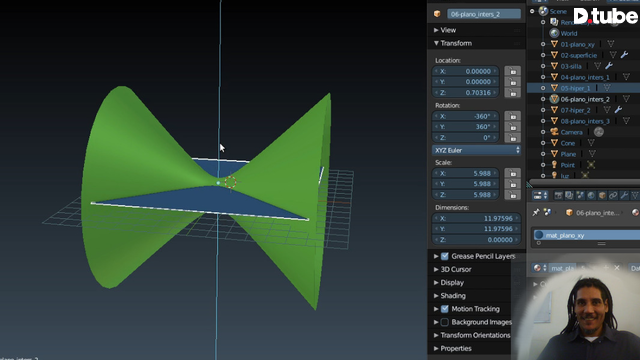The height and width of the screenshot is (360, 640).
Task: Open the XYZ Euler rotation mode dropdown
Action: click(x=476, y=150)
